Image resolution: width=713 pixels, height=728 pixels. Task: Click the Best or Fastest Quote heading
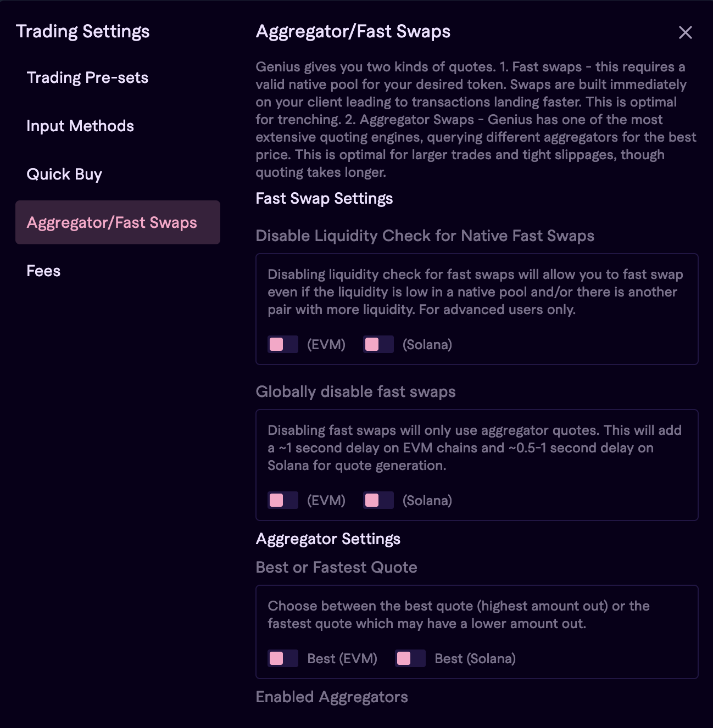(x=336, y=567)
